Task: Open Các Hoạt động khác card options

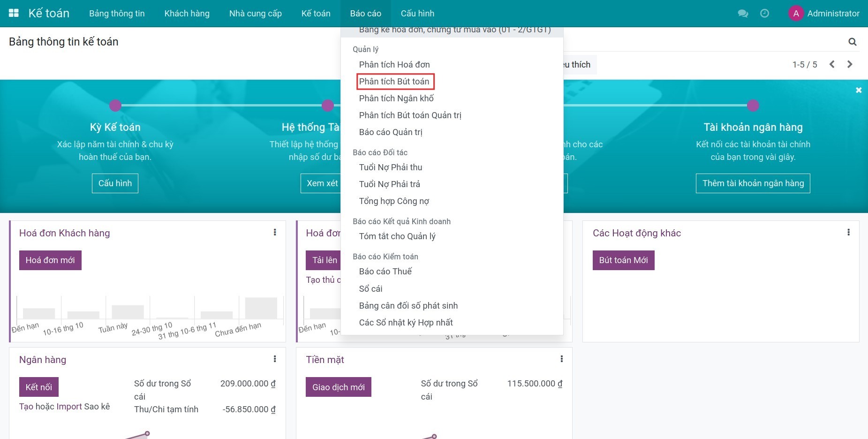Action: 848,232
